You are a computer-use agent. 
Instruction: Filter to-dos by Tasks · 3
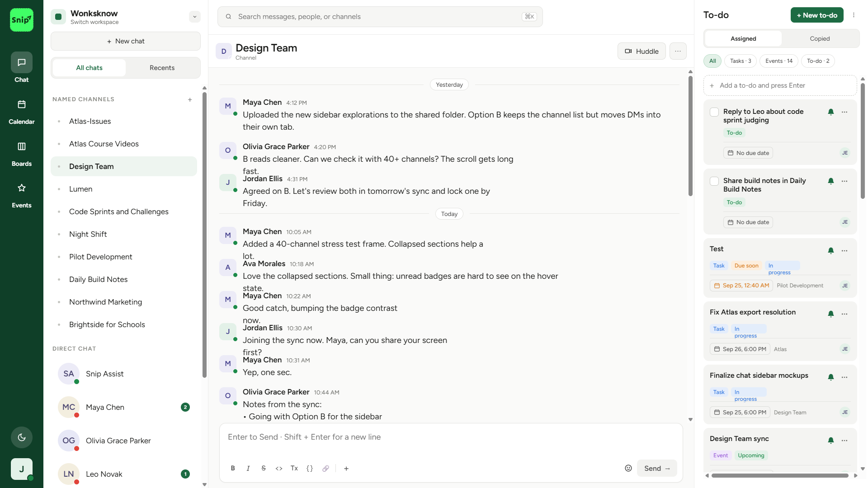pos(741,61)
